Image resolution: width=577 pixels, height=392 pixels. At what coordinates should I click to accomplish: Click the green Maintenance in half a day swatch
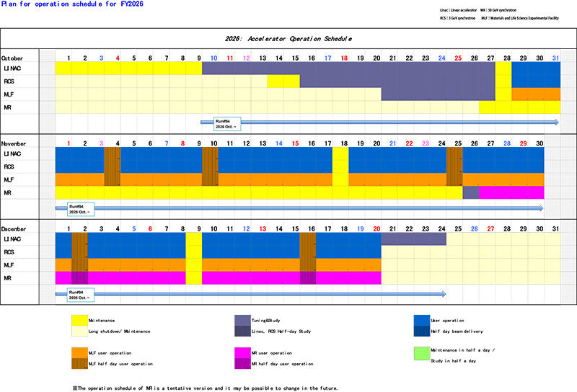tap(422, 353)
